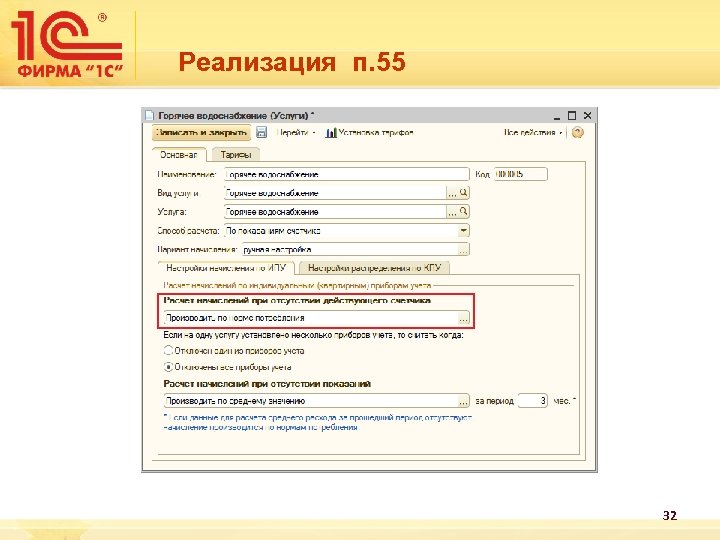The image size is (720, 540).
Task: Click the Код input field
Action: [x=521, y=174]
